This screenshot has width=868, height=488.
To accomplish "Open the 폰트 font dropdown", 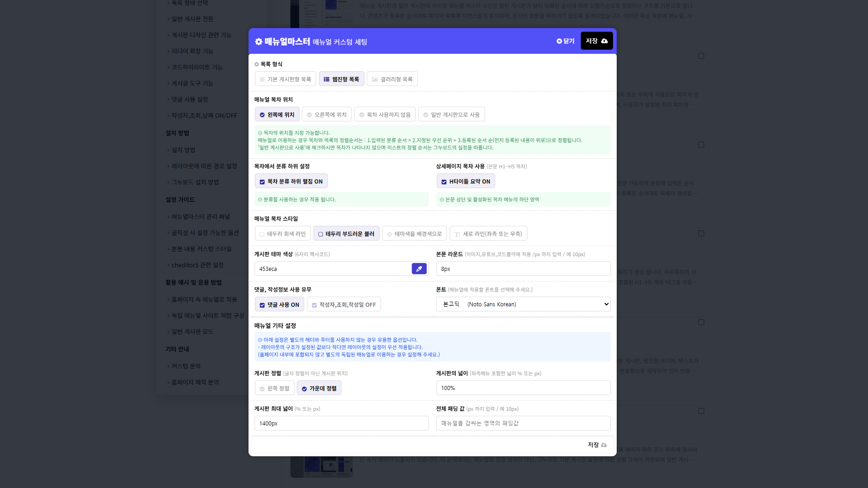I will pyautogui.click(x=523, y=304).
